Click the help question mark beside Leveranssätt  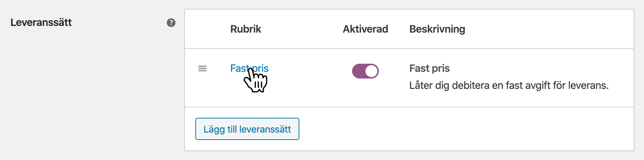pos(171,23)
